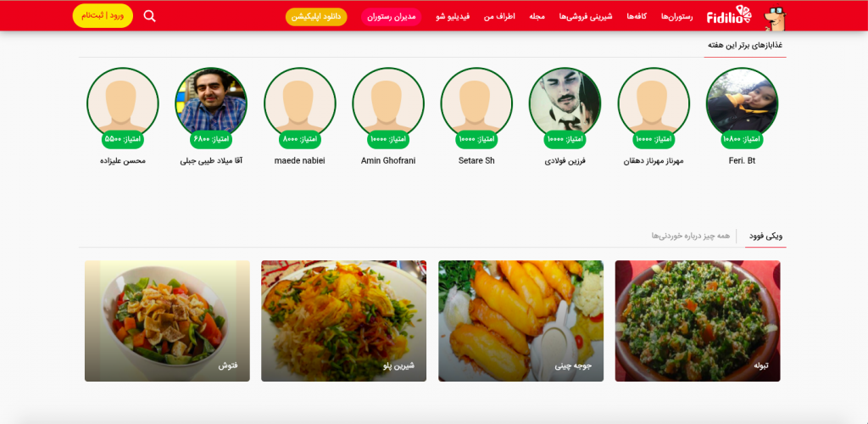The width and height of the screenshot is (868, 424).
Task: Click the مدیران رستوران button
Action: (392, 17)
